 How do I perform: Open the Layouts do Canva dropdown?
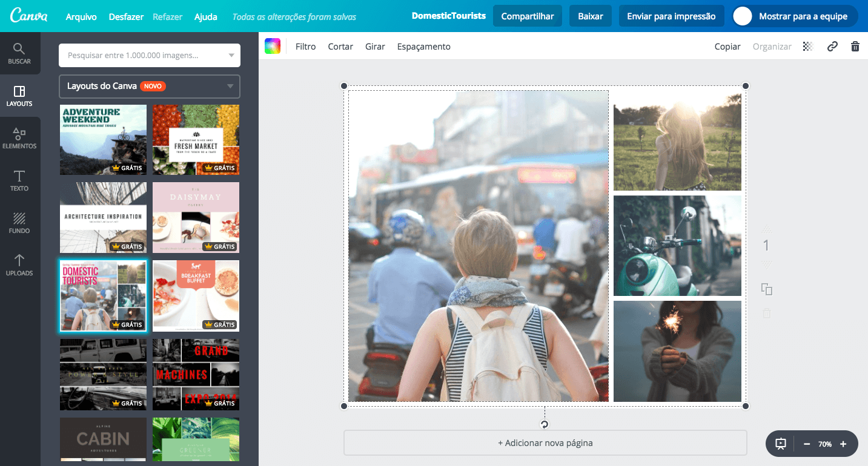[149, 86]
